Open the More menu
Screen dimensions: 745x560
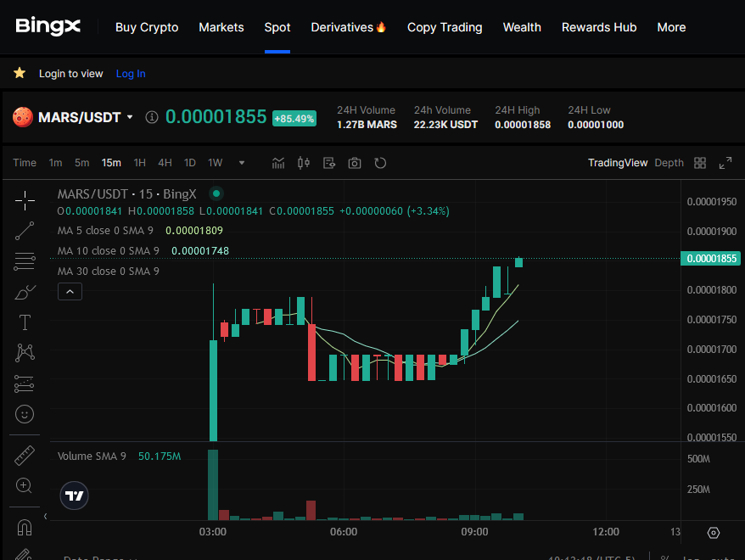(671, 27)
